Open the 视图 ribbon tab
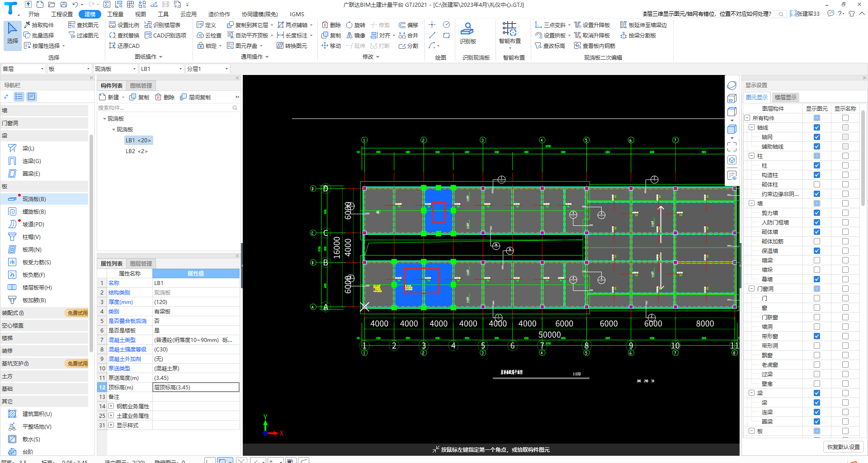Viewport: 868px width, 463px height. pos(141,14)
